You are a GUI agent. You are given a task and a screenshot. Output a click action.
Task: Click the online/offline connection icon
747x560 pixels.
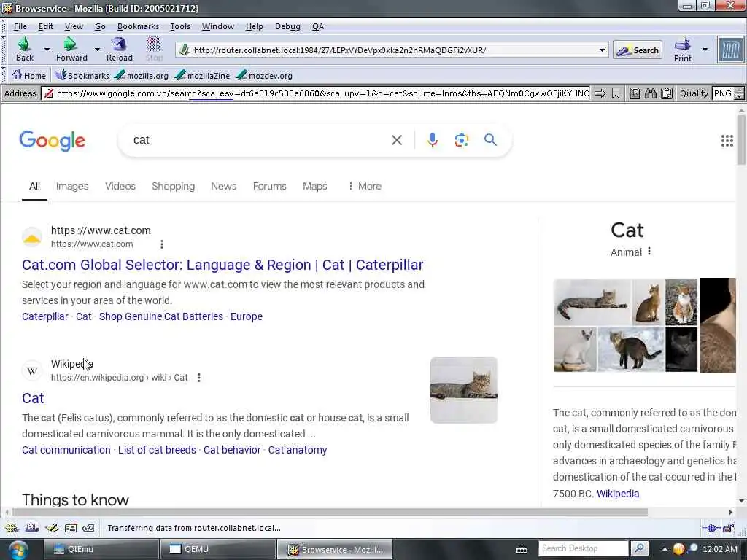pyautogui.click(x=711, y=528)
